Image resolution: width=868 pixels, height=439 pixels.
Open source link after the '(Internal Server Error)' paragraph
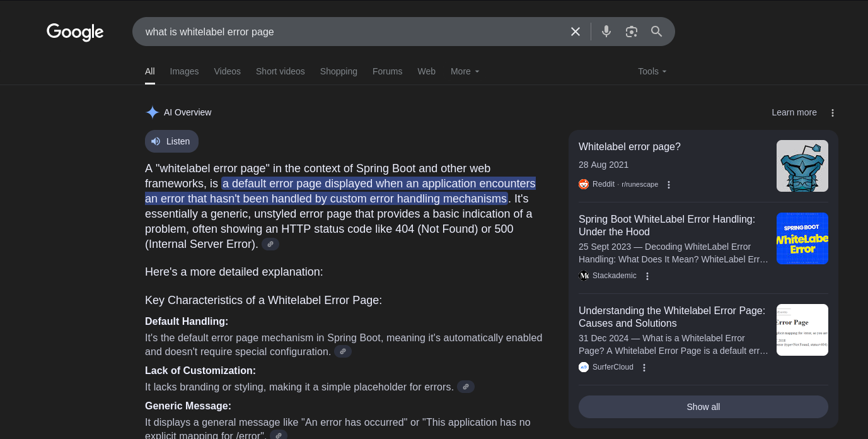270,244
